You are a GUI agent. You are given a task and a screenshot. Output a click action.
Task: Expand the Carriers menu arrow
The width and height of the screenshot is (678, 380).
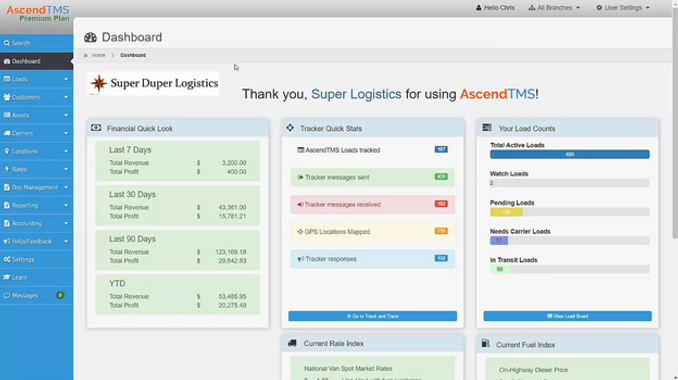[x=66, y=134]
